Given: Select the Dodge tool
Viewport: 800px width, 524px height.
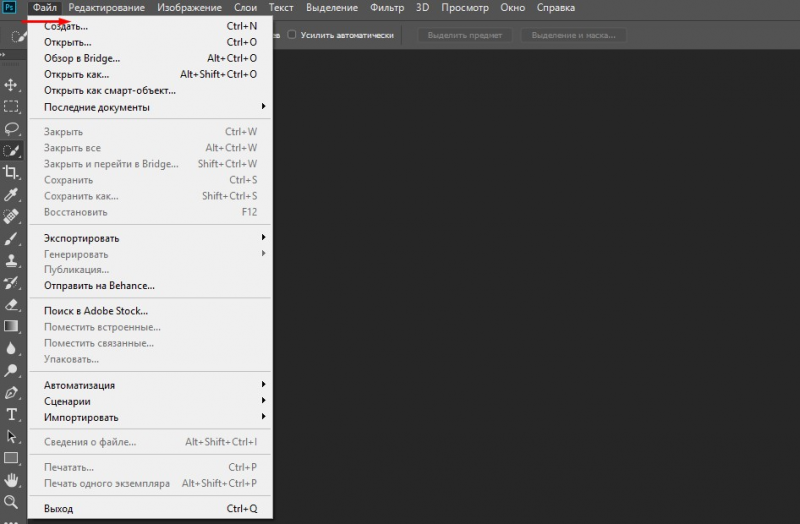Looking at the screenshot, I should (x=11, y=370).
